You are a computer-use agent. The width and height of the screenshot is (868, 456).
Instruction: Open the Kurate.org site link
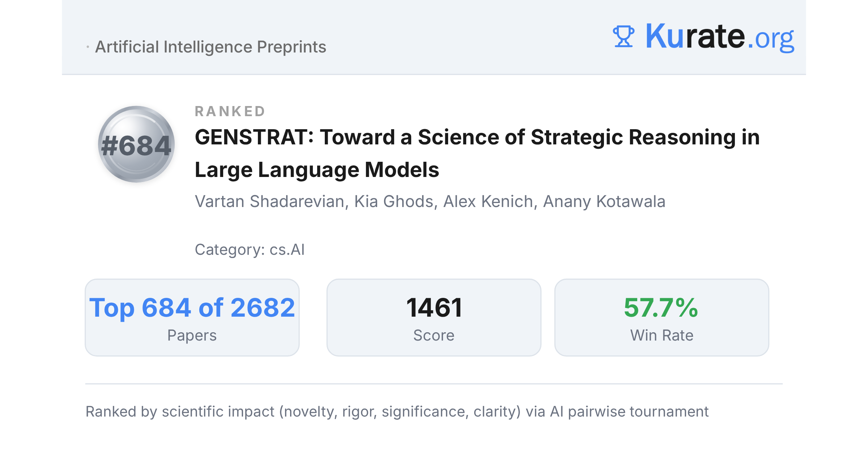[x=720, y=37]
